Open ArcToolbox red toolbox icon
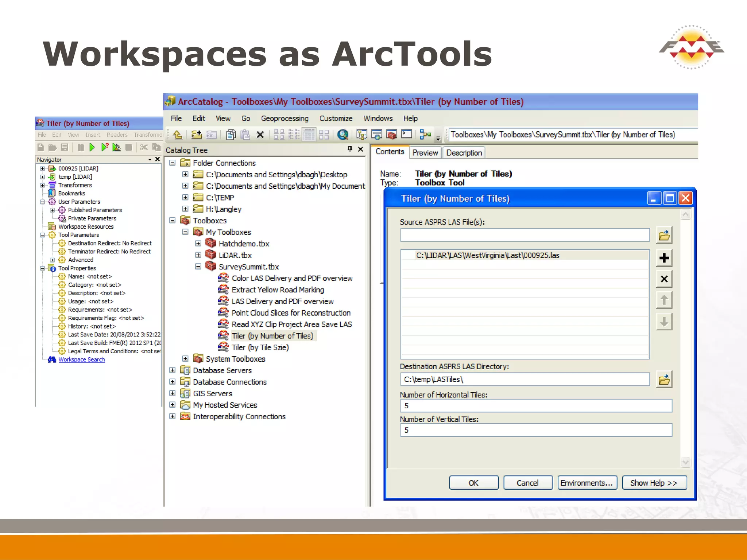This screenshot has width=747, height=560. pos(391,135)
